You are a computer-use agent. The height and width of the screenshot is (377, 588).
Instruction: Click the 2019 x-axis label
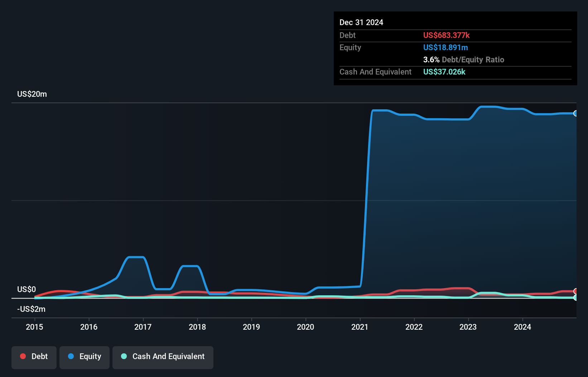click(x=251, y=327)
